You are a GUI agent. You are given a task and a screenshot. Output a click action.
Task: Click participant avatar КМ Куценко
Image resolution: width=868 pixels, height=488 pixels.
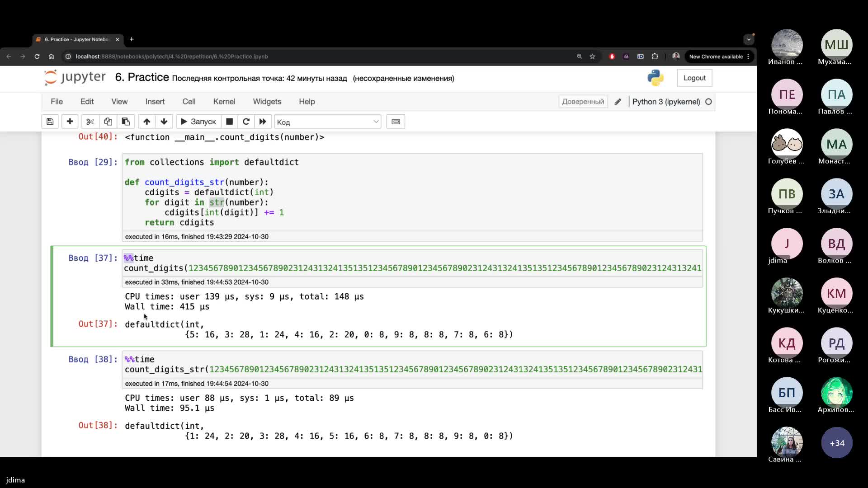[x=836, y=293]
